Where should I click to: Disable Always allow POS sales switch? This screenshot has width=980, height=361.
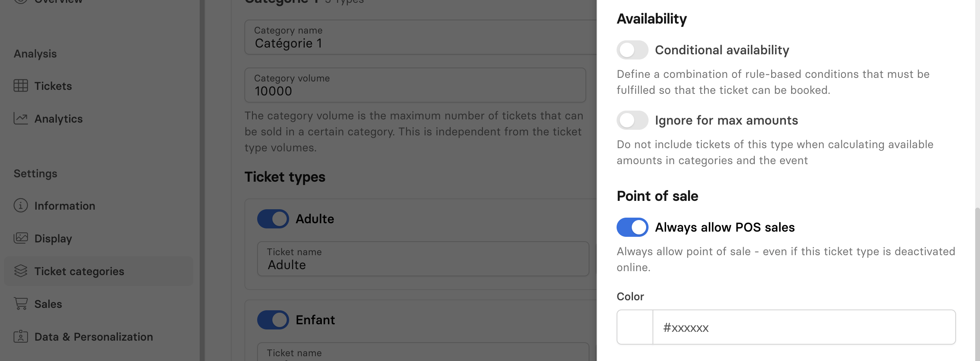pyautogui.click(x=632, y=227)
